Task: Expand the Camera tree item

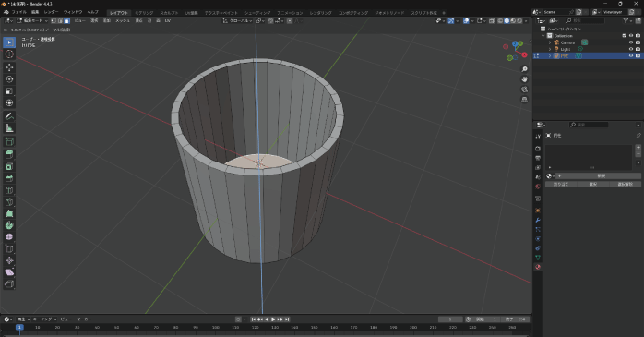Action: (550, 42)
